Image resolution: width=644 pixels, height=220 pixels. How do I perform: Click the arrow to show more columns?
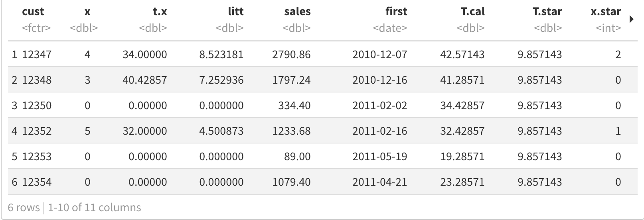(632, 19)
